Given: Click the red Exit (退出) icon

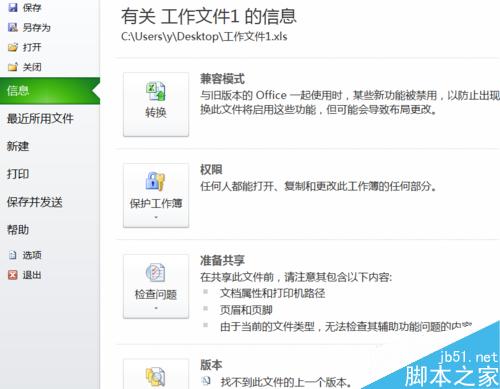Looking at the screenshot, I should 13,275.
